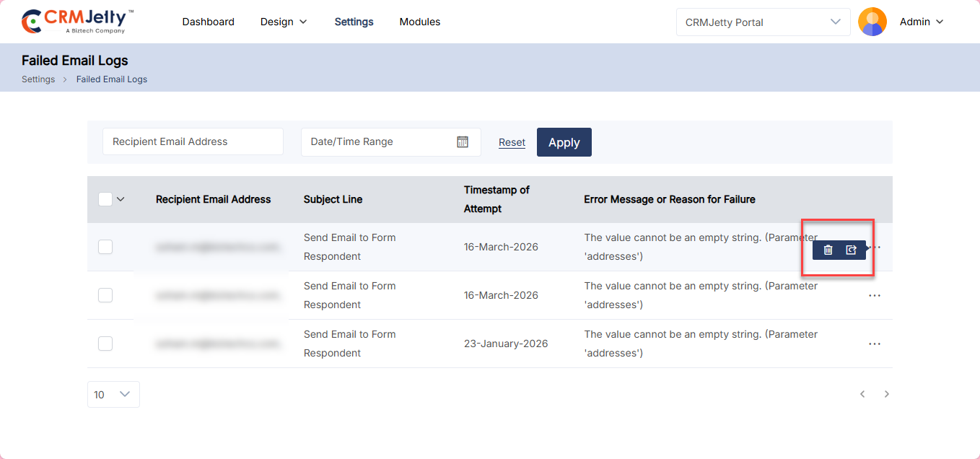980x459 pixels.
Task: Open the calendar icon in Date/Time Range
Action: 463,142
